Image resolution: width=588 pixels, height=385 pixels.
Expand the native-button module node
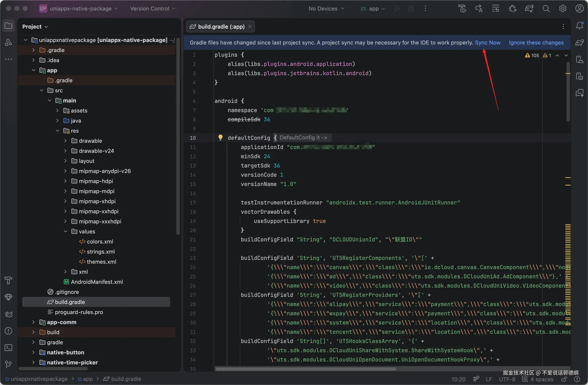(x=33, y=352)
